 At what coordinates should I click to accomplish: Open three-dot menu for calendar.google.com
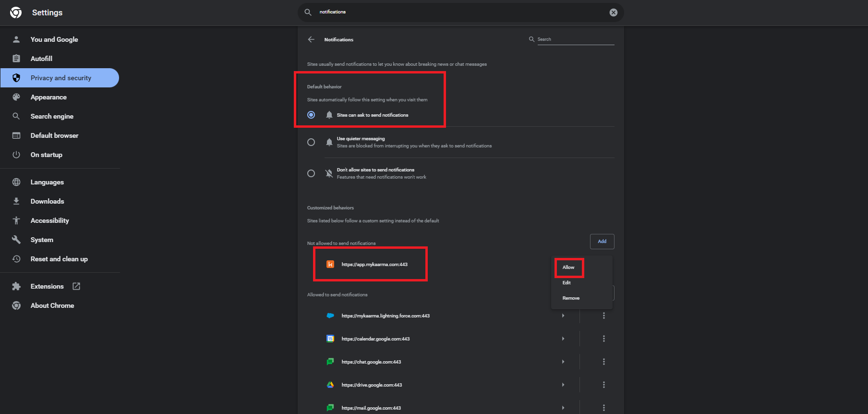[x=603, y=339]
